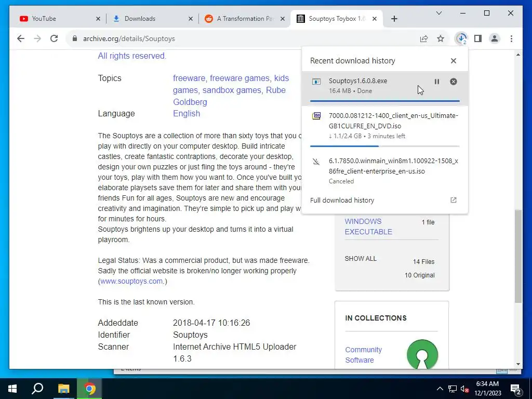Image resolution: width=532 pixels, height=399 pixels.
Task: Open the sandbox games topic link
Action: [x=232, y=90]
